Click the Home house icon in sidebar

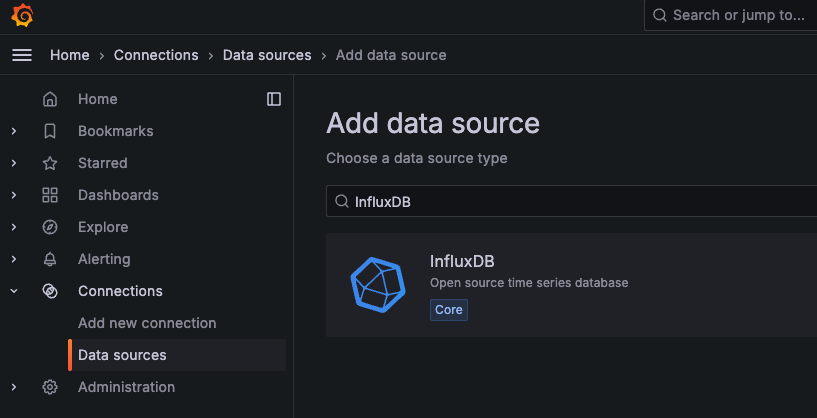coord(50,99)
